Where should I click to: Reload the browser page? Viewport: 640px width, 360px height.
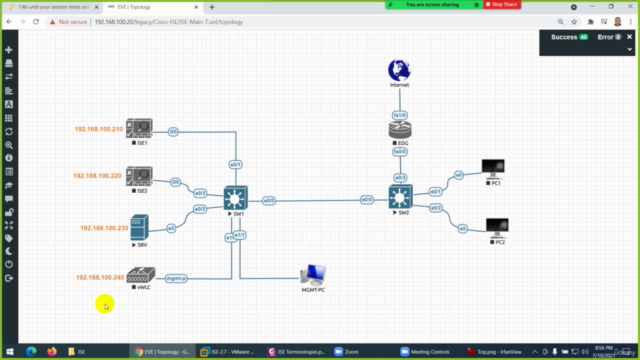36,22
